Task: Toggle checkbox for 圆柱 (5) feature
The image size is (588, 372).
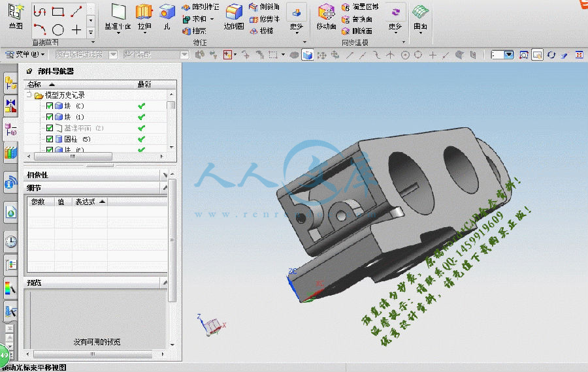Action: click(x=50, y=139)
